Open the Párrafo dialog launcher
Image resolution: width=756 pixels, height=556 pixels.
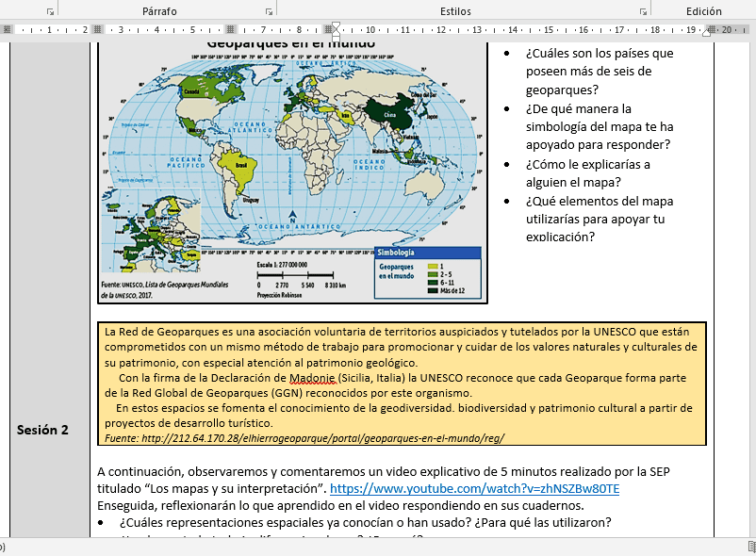pyautogui.click(x=269, y=11)
